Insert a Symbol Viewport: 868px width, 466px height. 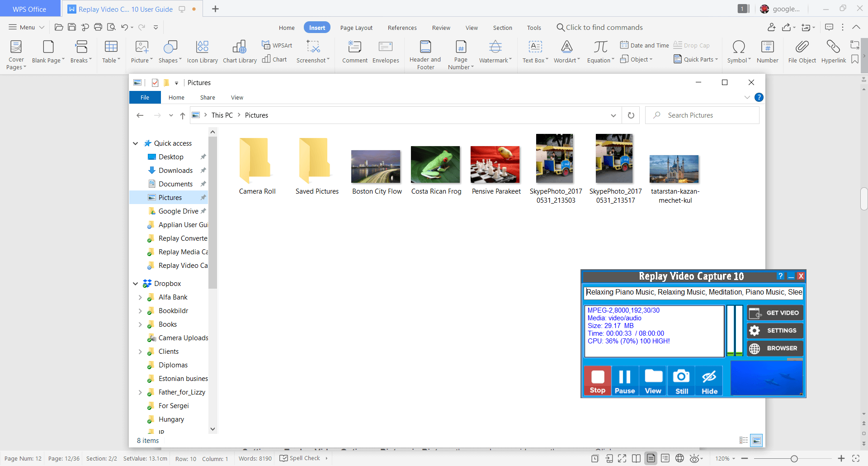[x=739, y=52]
